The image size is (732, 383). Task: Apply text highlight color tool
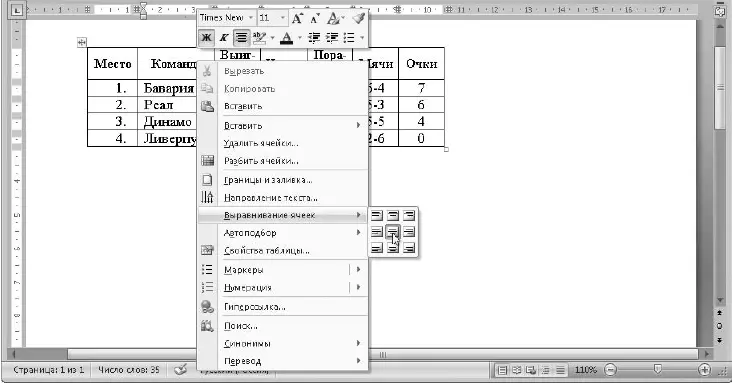(259, 37)
